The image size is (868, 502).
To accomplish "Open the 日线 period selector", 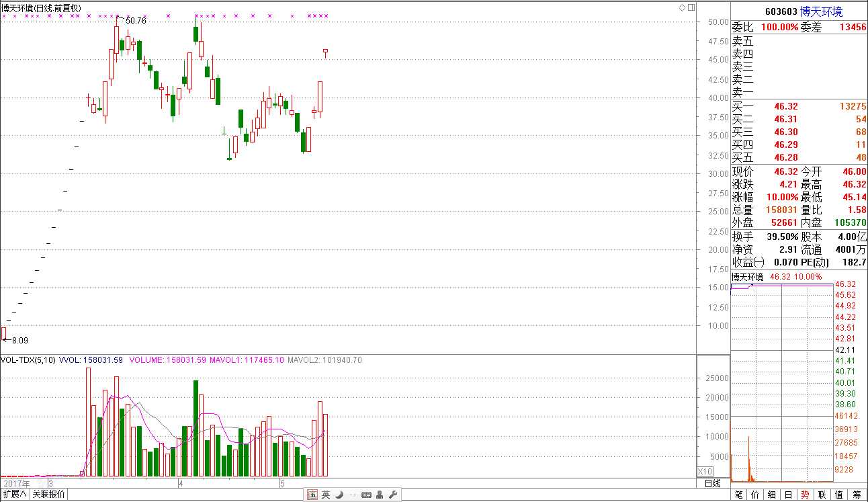I will [712, 483].
